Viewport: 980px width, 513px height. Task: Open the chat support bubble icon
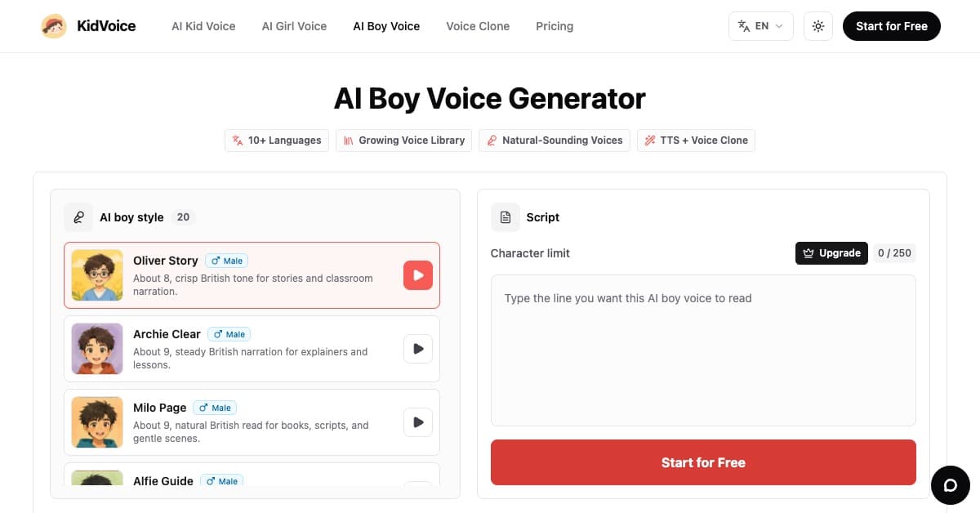pyautogui.click(x=951, y=485)
